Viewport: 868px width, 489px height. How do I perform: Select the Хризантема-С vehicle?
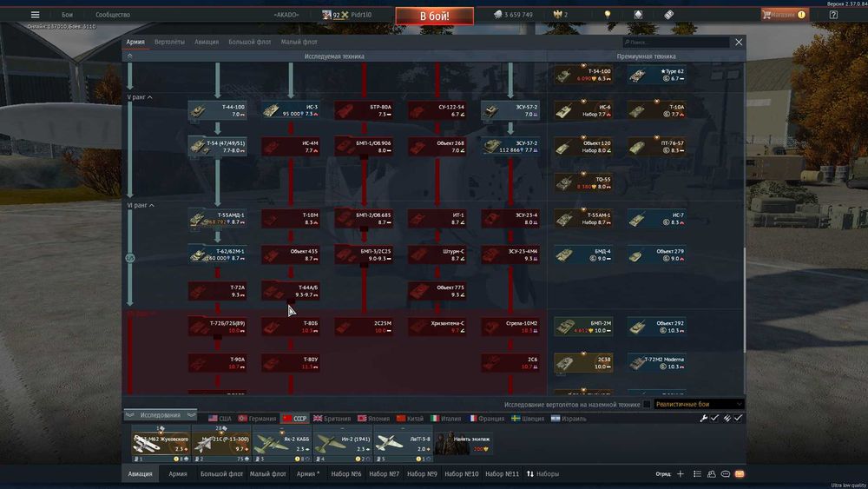coord(437,327)
